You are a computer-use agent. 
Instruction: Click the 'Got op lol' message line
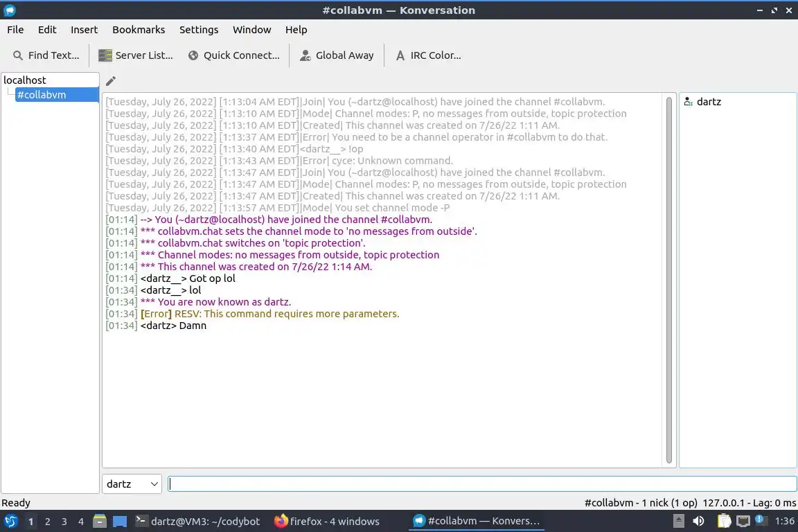pyautogui.click(x=170, y=278)
